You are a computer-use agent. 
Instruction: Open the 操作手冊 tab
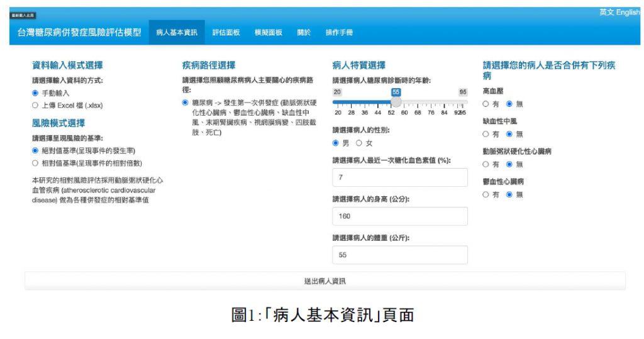pyautogui.click(x=339, y=32)
